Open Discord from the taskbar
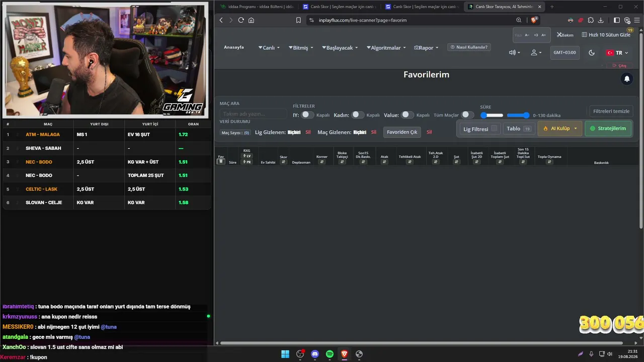644x362 pixels. click(x=315, y=354)
